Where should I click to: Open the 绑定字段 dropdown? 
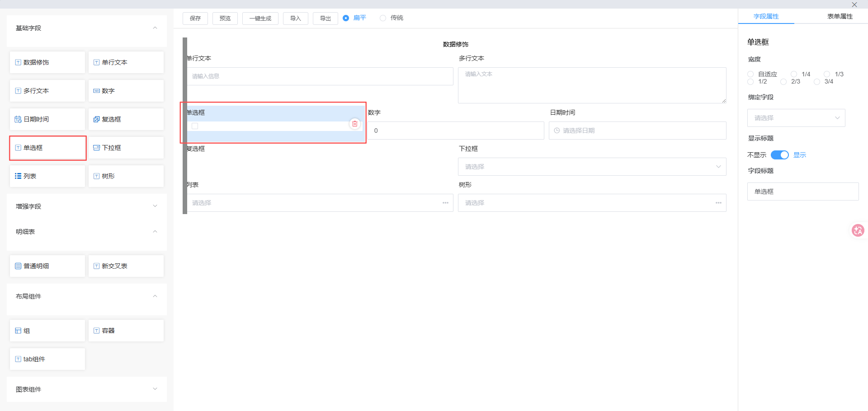[x=796, y=118]
